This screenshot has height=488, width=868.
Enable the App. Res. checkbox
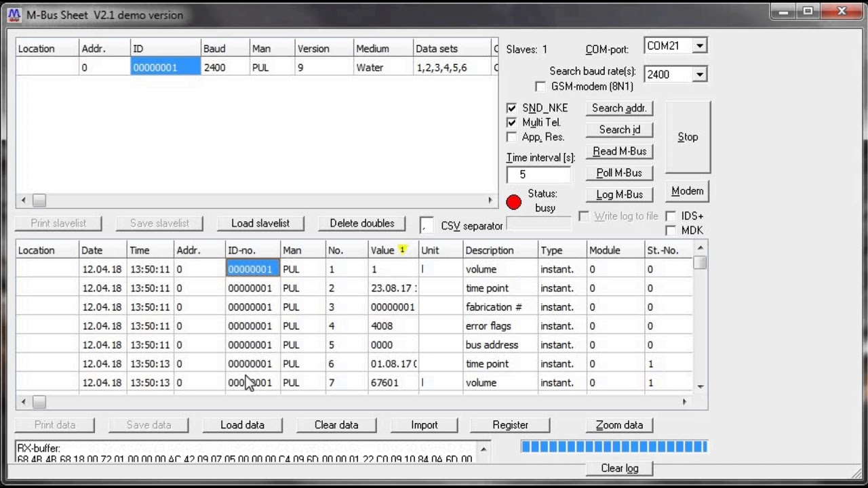tap(511, 138)
